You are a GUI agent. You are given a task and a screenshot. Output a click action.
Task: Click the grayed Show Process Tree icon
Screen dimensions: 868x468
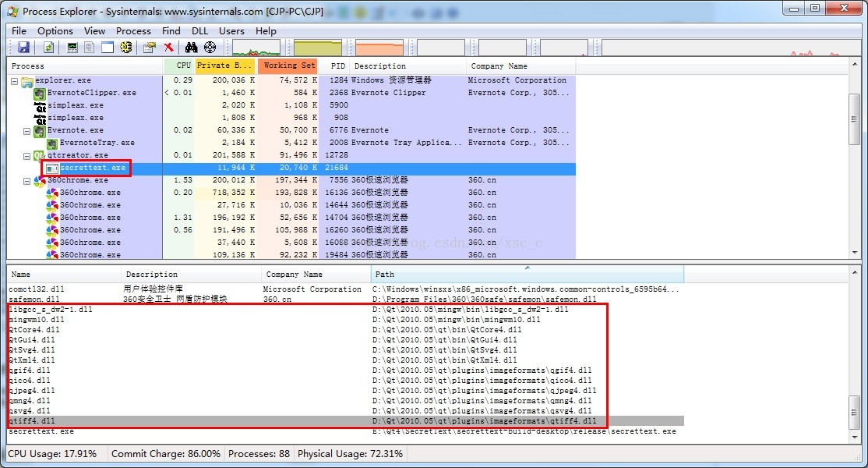[x=89, y=48]
